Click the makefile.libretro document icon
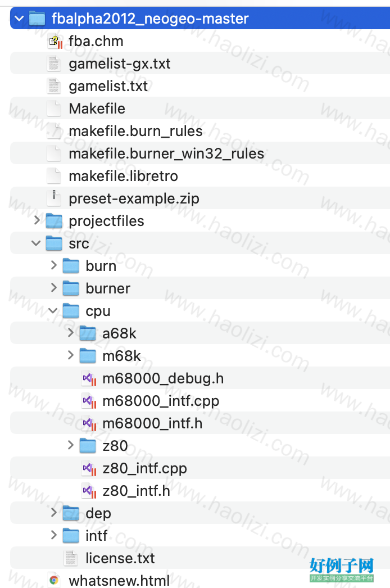 (54, 176)
